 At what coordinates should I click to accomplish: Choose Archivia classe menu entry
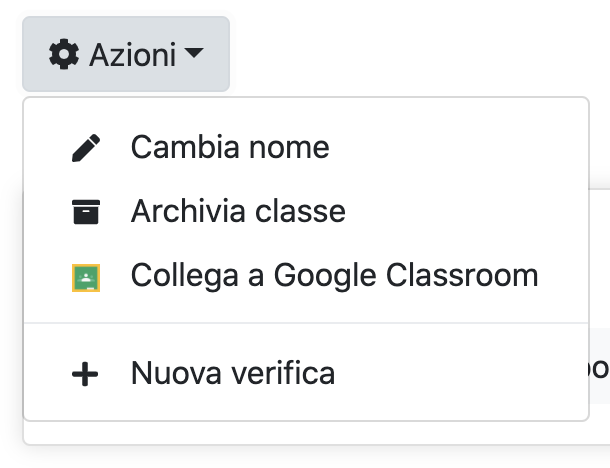tap(306, 212)
